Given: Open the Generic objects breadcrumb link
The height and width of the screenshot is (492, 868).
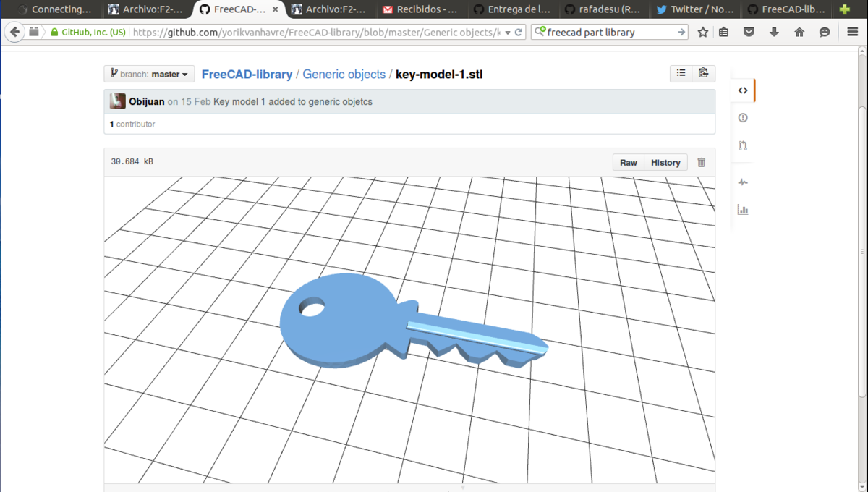Looking at the screenshot, I should pyautogui.click(x=344, y=74).
